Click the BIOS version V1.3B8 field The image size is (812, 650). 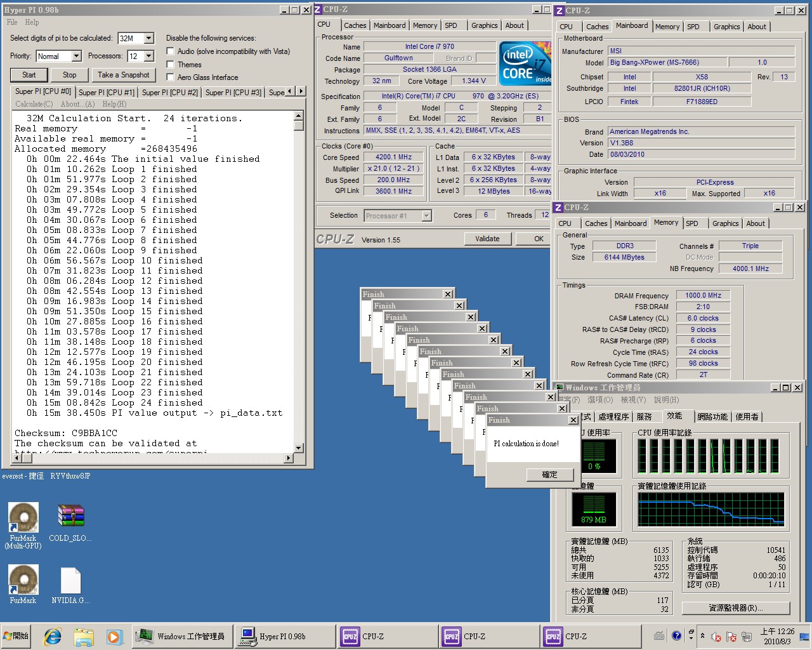point(701,143)
